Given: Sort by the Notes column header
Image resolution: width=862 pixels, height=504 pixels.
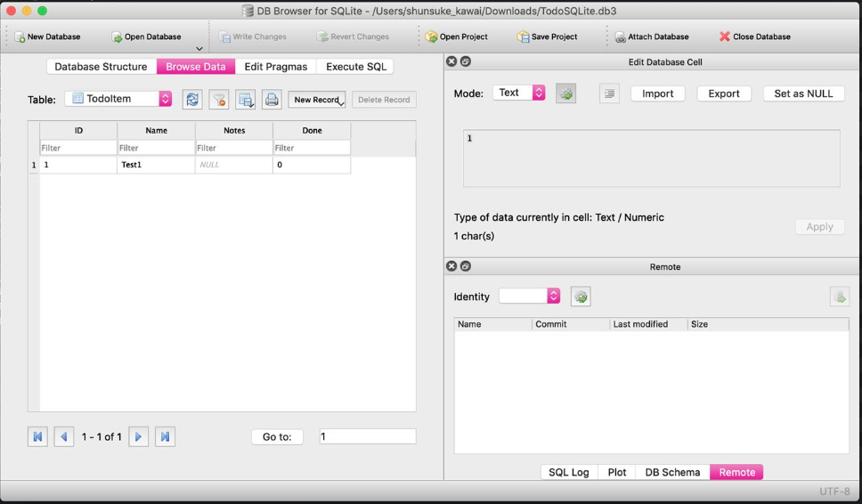Looking at the screenshot, I should coord(234,130).
